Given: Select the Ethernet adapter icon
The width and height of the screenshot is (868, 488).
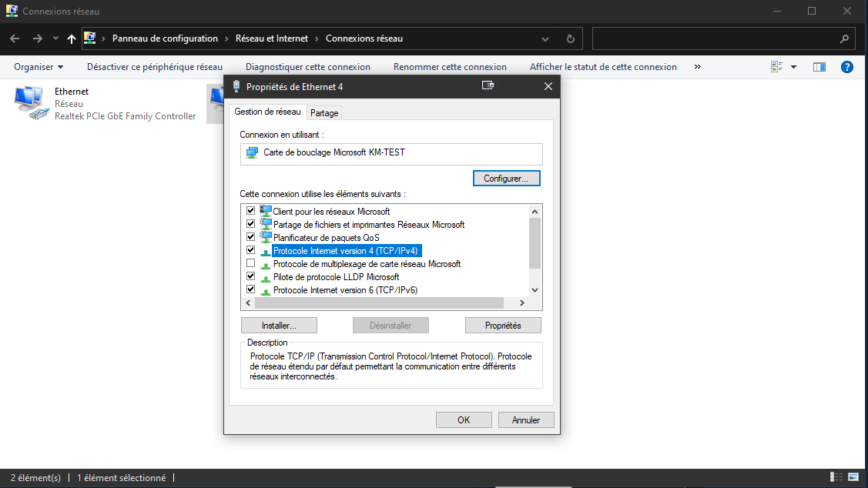Looking at the screenshot, I should pyautogui.click(x=31, y=103).
